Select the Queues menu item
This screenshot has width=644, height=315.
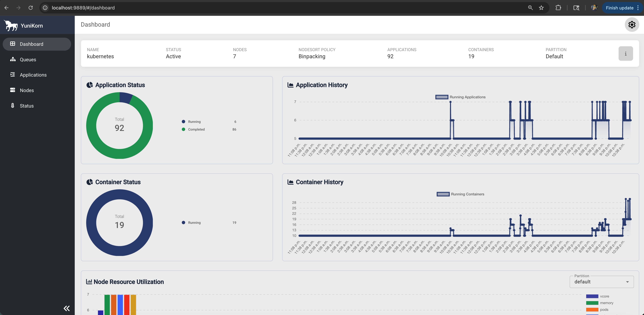28,60
